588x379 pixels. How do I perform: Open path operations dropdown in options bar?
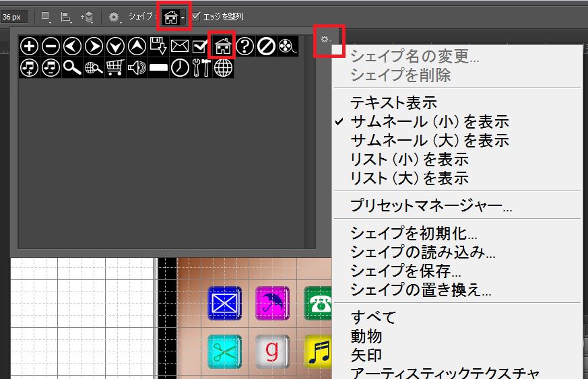tap(46, 17)
